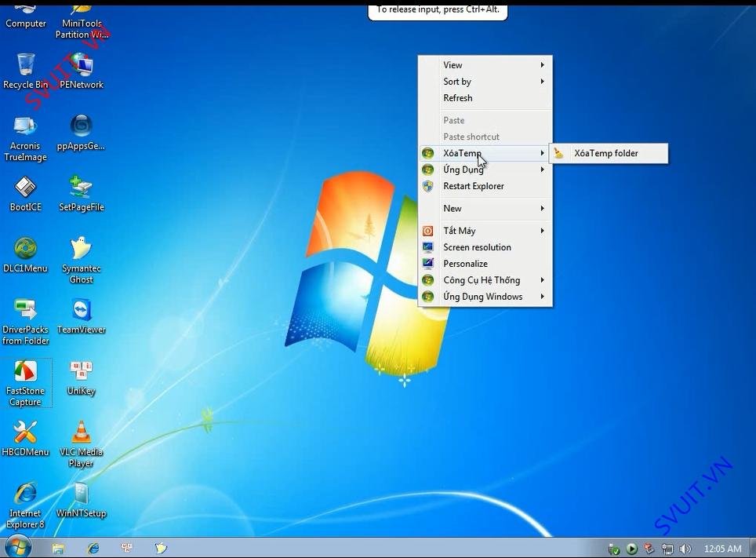The image size is (756, 558).
Task: Click the Restart Explorer shield icon
Action: click(427, 186)
